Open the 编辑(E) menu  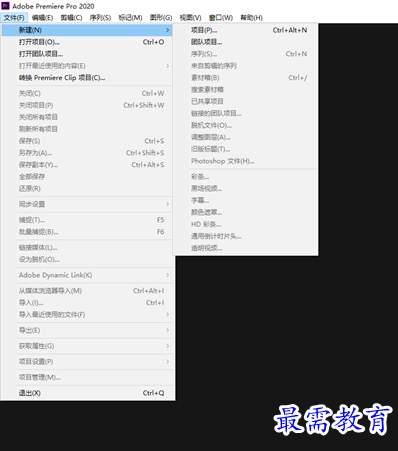42,18
